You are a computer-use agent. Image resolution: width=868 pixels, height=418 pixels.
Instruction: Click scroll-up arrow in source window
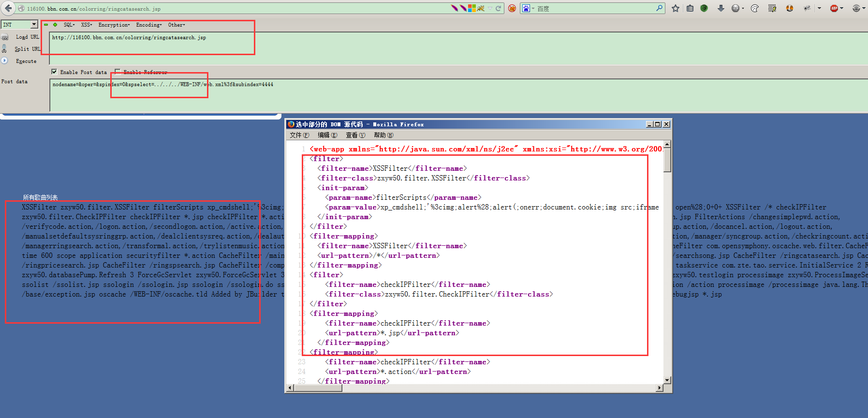(x=667, y=144)
